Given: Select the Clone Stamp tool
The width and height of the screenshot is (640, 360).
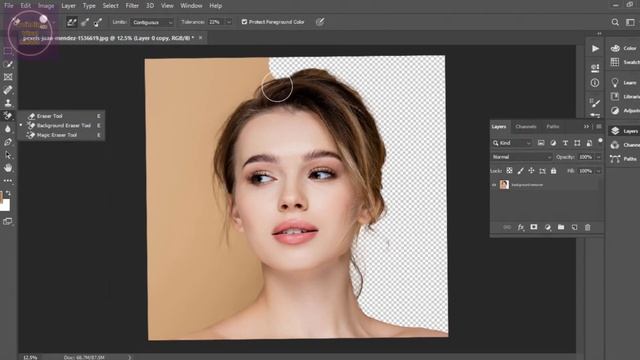Looking at the screenshot, I should coord(8,102).
